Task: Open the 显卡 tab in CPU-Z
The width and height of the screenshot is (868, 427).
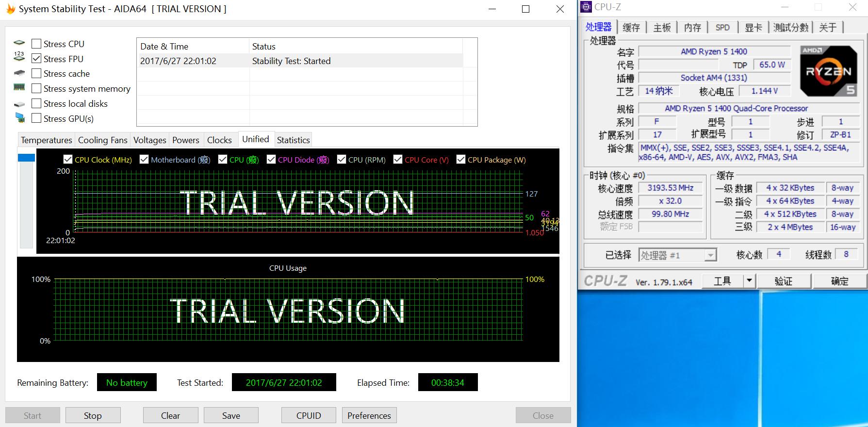Action: (x=753, y=27)
